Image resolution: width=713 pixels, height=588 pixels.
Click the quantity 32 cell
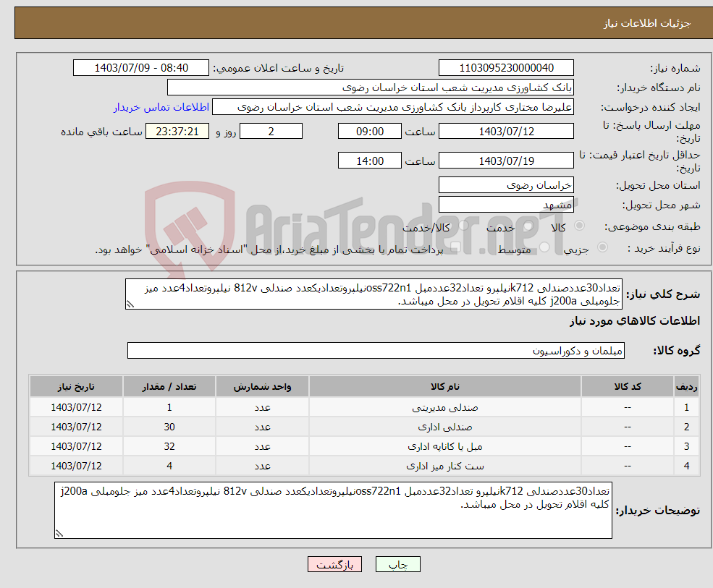169,447
